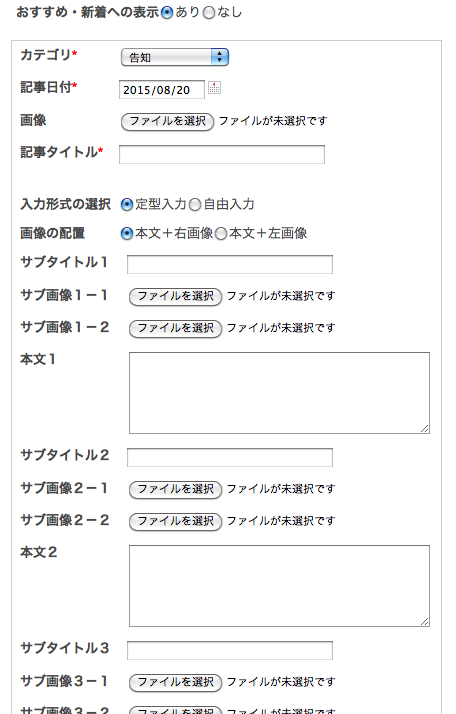Focus the サブタイトル3 input field
The height and width of the screenshot is (714, 456).
tap(230, 651)
